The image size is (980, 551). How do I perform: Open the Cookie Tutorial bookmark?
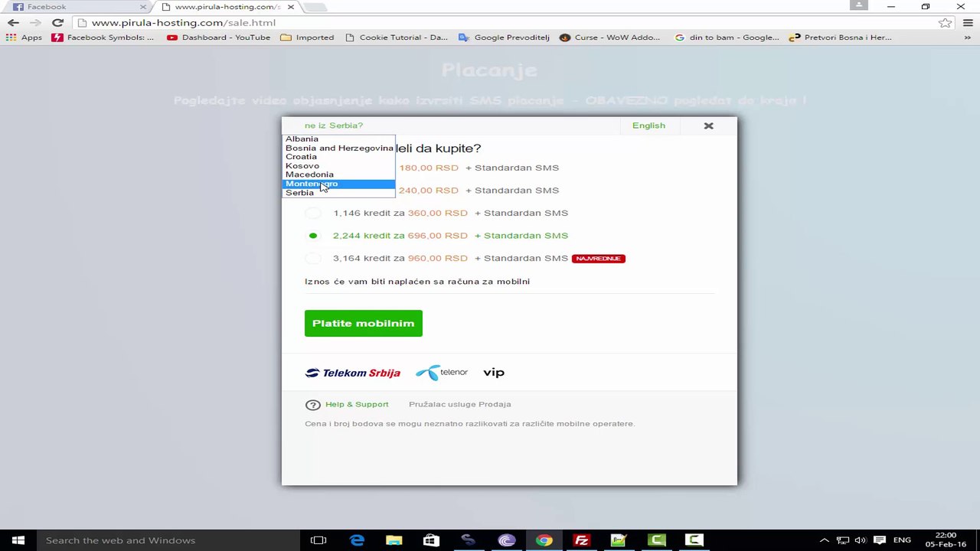coord(397,37)
